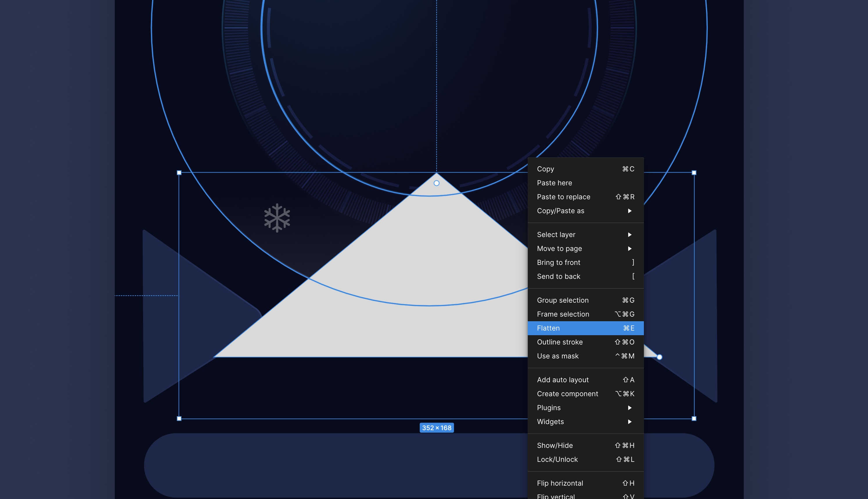868x499 pixels.
Task: Select Group selection
Action: point(563,300)
